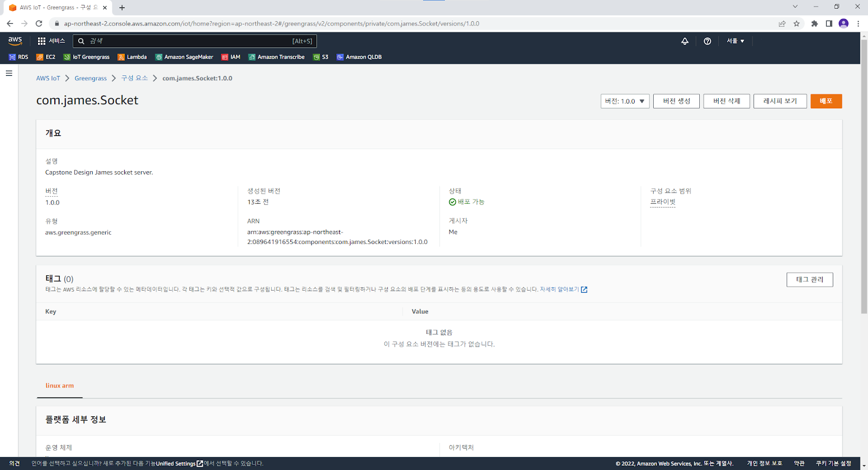Click the 배포 가능 status text
Image resolution: width=868 pixels, height=470 pixels.
point(471,202)
